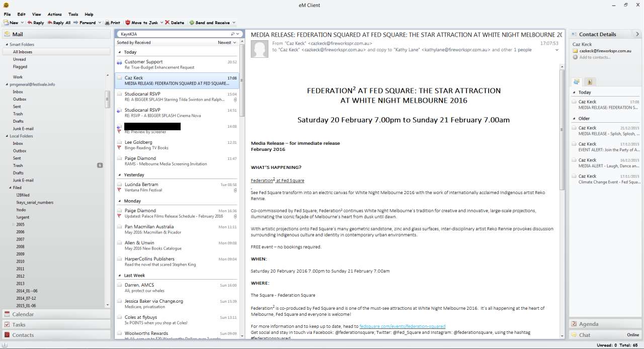This screenshot has width=644, height=349.
Task: Collapse the pmgeneral@festivale.info account
Action: (x=7, y=85)
